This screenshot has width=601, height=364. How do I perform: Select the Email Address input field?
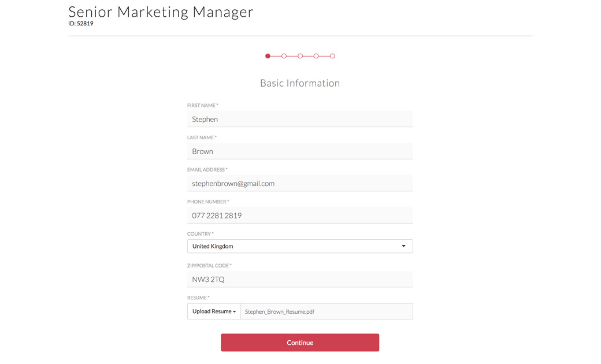coord(300,184)
